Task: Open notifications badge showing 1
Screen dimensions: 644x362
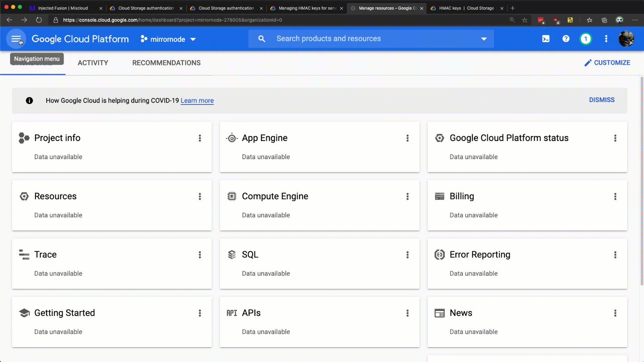Action: tap(586, 39)
